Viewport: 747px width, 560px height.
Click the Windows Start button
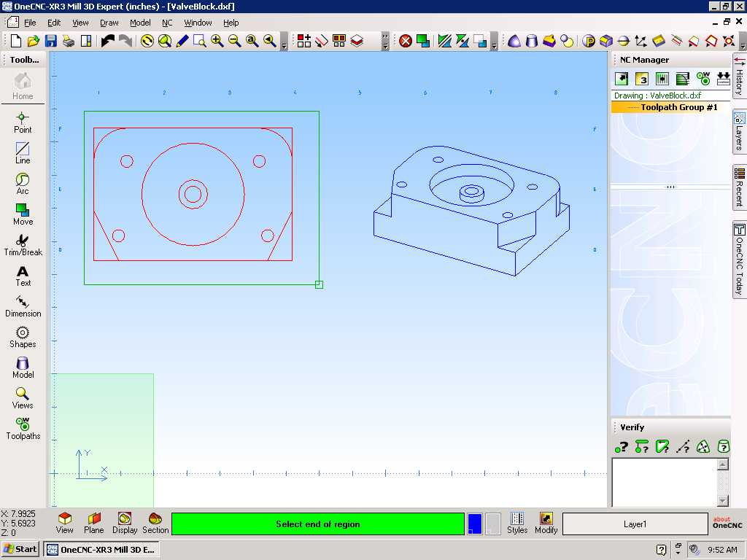coord(20,549)
